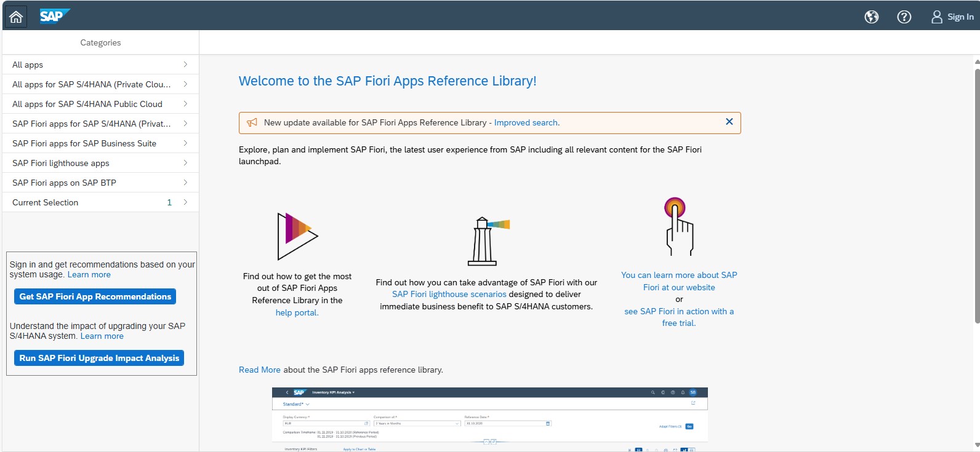This screenshot has width=980, height=452.
Task: Click the pointing hand illustration icon
Action: 678,226
